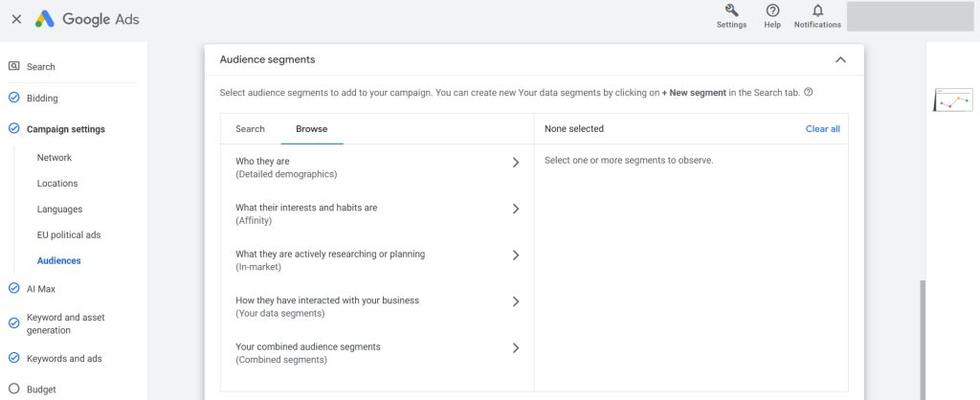Expand Who they are (Detailed demographics)
Screen dimensions: 980x400
[515, 163]
